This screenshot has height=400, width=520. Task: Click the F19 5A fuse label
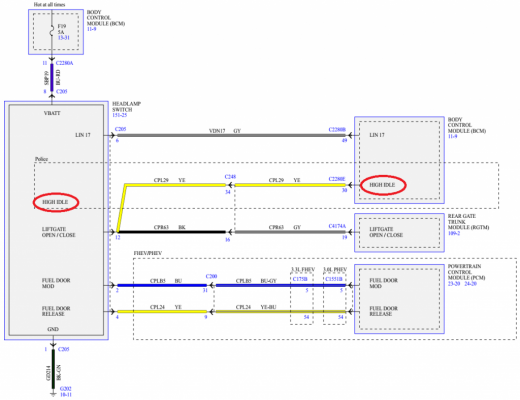[61, 29]
